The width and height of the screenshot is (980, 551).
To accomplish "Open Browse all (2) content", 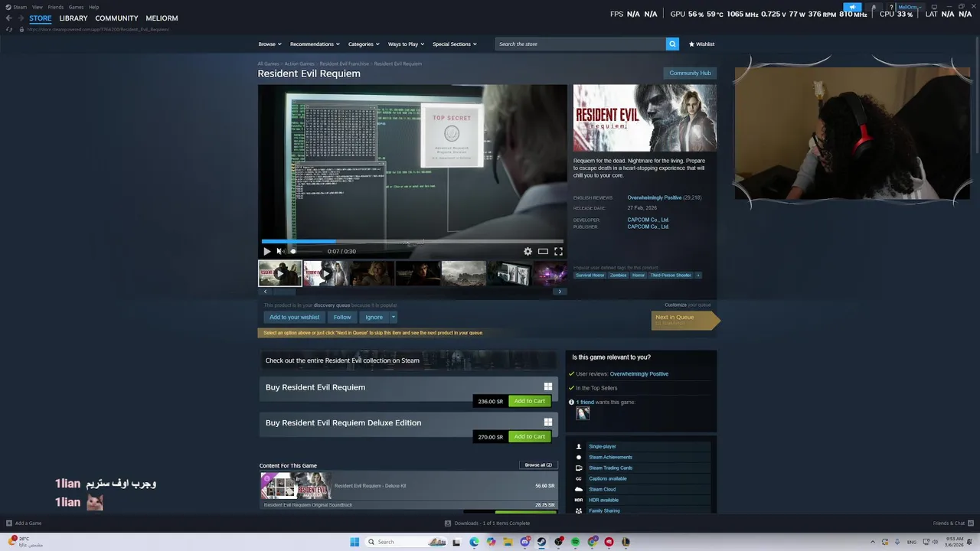I will coord(538,465).
